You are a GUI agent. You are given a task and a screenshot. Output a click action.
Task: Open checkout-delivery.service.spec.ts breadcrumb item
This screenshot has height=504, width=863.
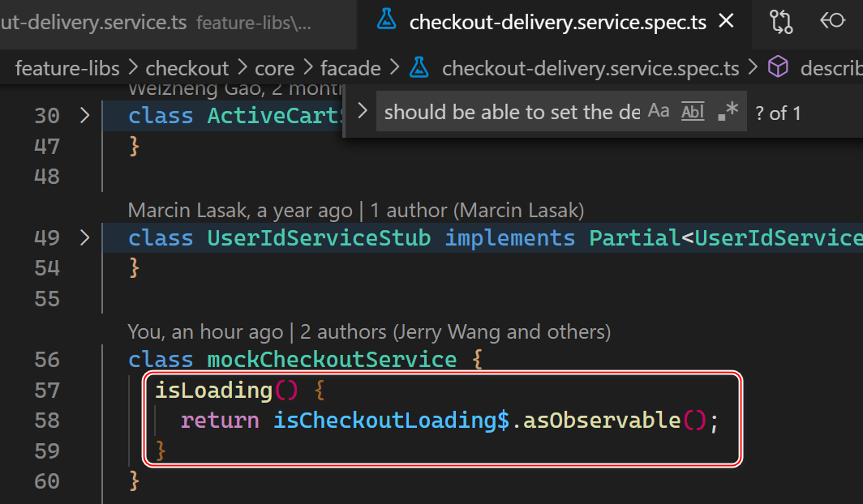click(590, 68)
